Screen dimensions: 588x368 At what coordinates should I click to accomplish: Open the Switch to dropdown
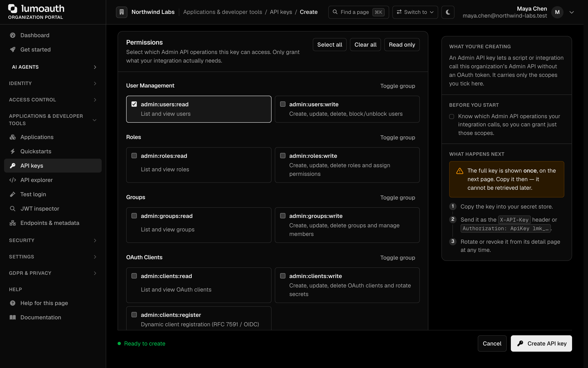[415, 12]
